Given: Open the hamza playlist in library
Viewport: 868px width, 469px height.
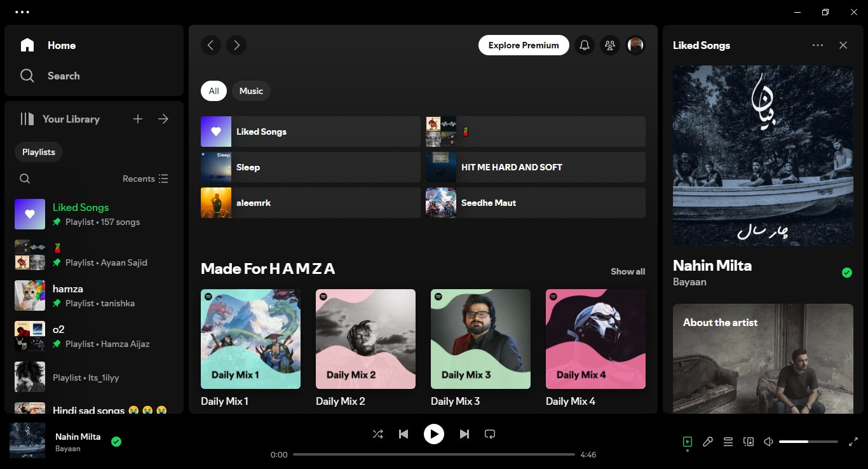Looking at the screenshot, I should [x=94, y=296].
